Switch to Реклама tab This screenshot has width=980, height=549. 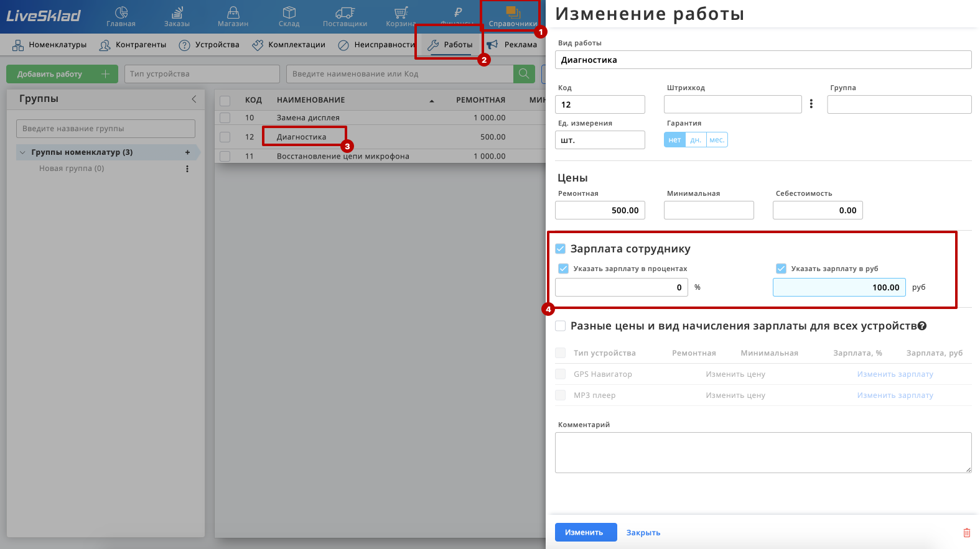tap(511, 45)
